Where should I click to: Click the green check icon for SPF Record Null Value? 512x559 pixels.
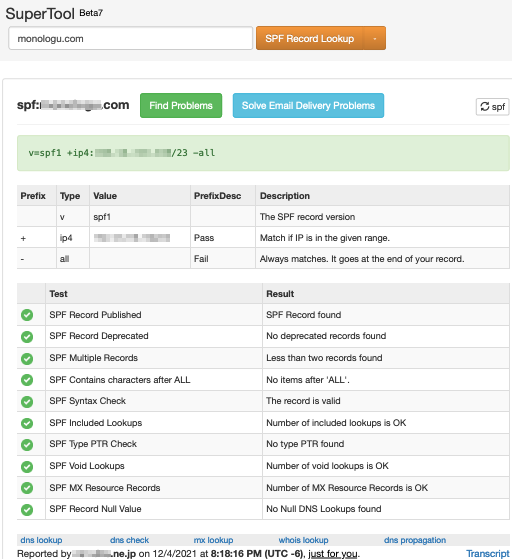coord(27,509)
